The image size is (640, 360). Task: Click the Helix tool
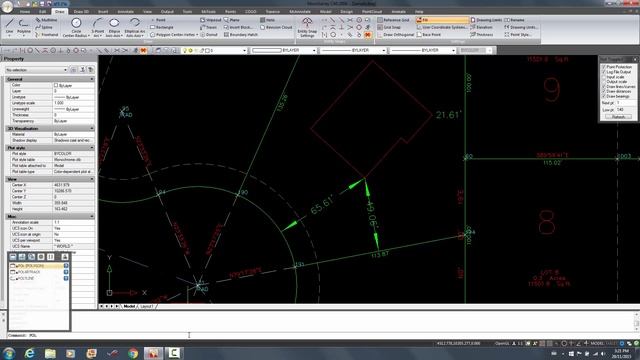pos(267,20)
